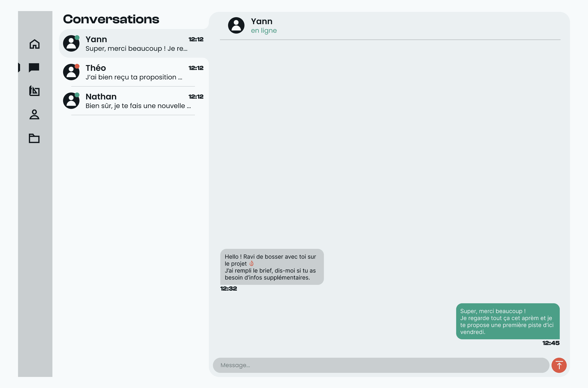Open the Nathan conversation
The width and height of the screenshot is (588, 388).
[x=134, y=101]
